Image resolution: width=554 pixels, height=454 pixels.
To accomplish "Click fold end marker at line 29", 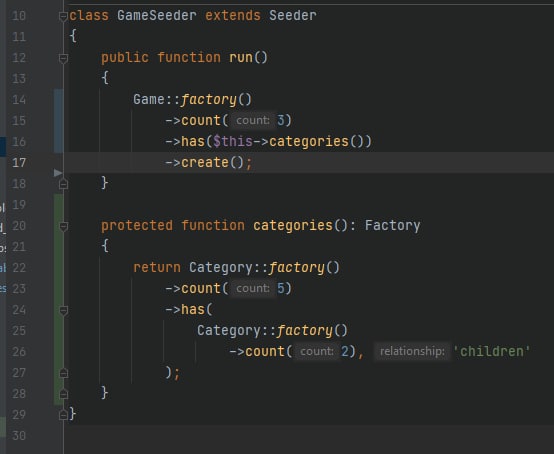I will pyautogui.click(x=63, y=415).
